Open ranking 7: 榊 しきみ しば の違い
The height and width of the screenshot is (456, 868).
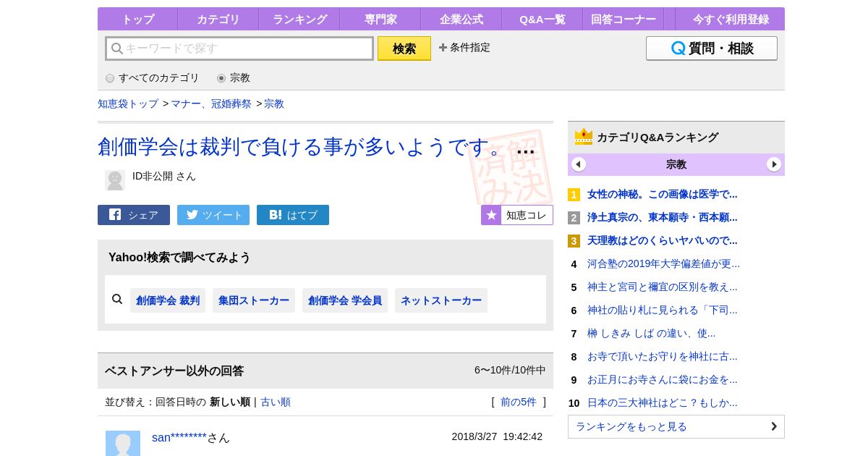pos(651,333)
